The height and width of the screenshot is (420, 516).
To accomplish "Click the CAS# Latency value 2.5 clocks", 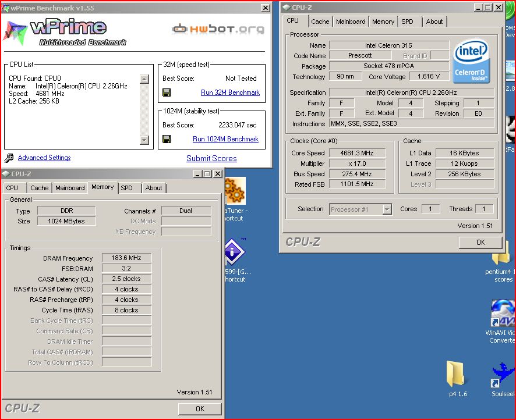I will pos(127,279).
